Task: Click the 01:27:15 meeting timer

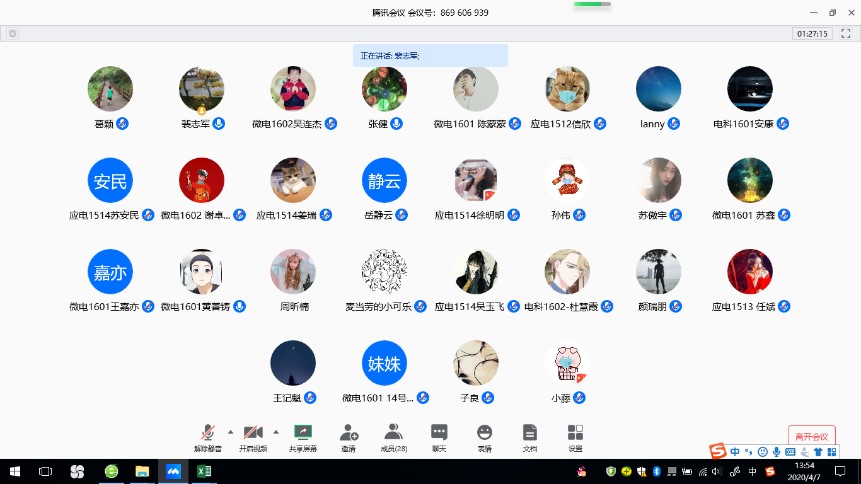Action: point(811,33)
